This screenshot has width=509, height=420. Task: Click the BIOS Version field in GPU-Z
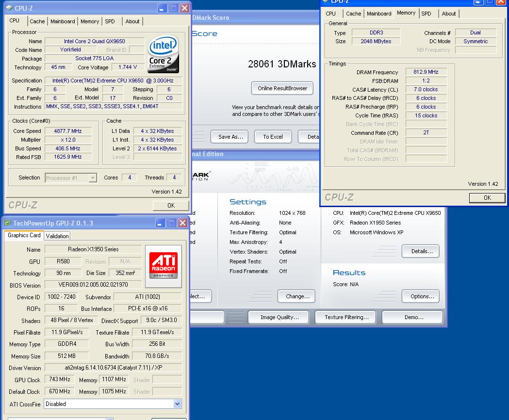tap(93, 285)
